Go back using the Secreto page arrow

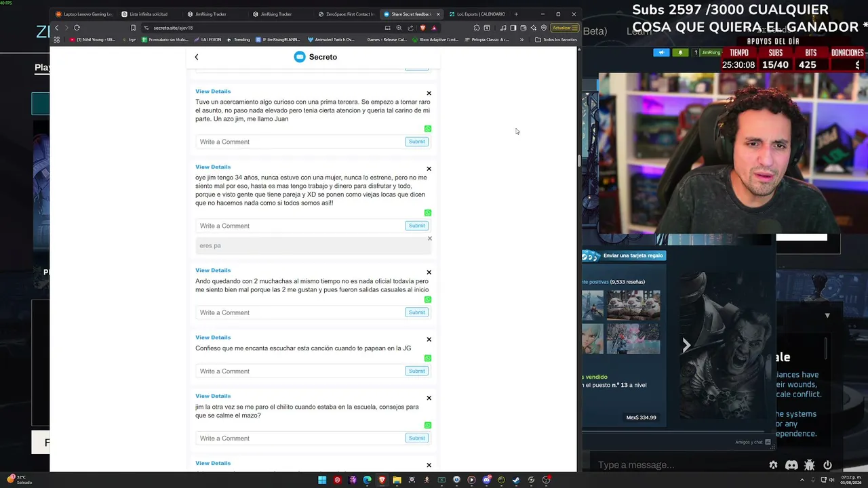pyautogui.click(x=197, y=57)
